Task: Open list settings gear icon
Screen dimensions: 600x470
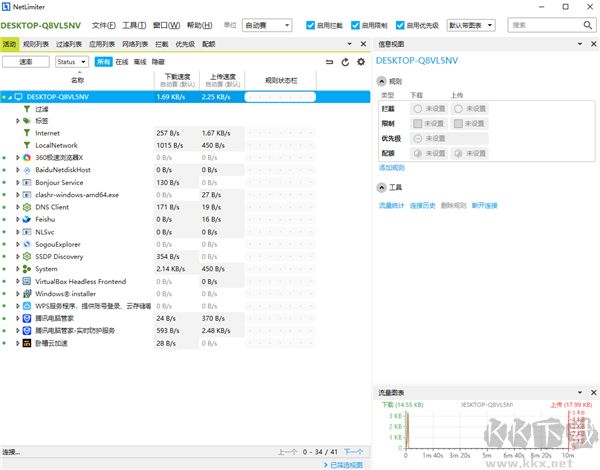Action: point(361,62)
